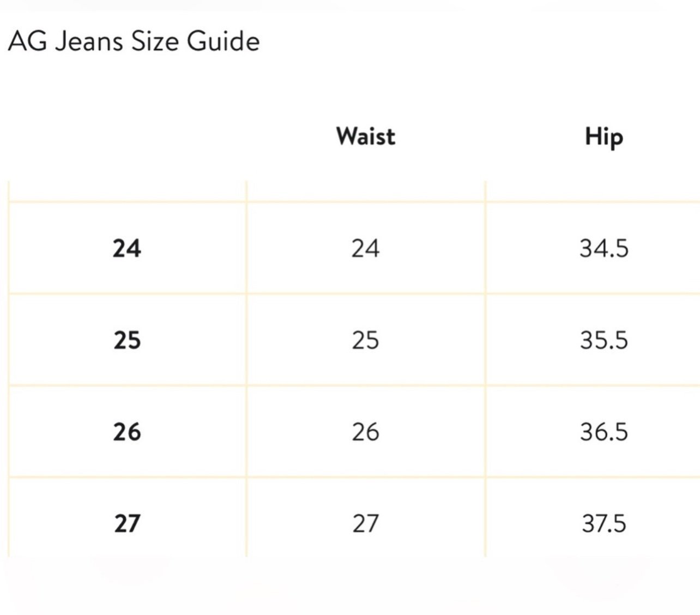Select waist value 25 cell

pyautogui.click(x=365, y=340)
